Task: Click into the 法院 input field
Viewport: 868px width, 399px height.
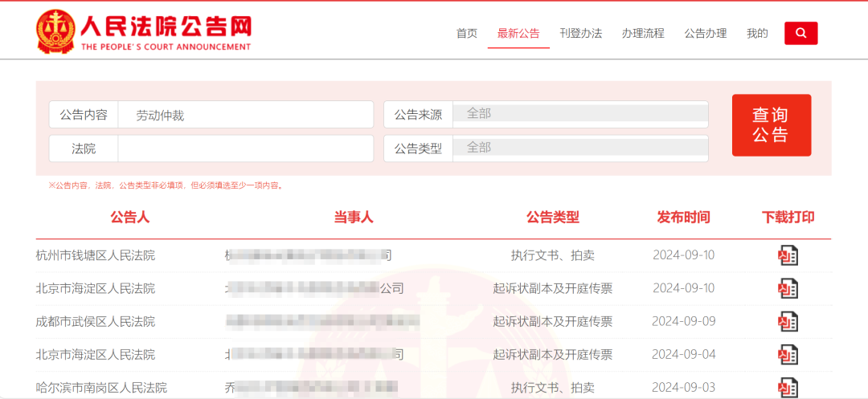Action: click(x=246, y=149)
